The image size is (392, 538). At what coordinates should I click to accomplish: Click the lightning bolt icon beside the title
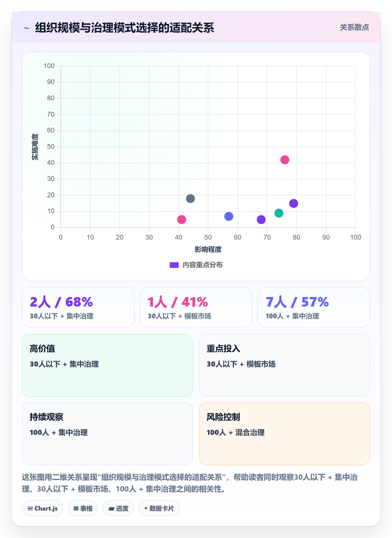click(x=27, y=28)
